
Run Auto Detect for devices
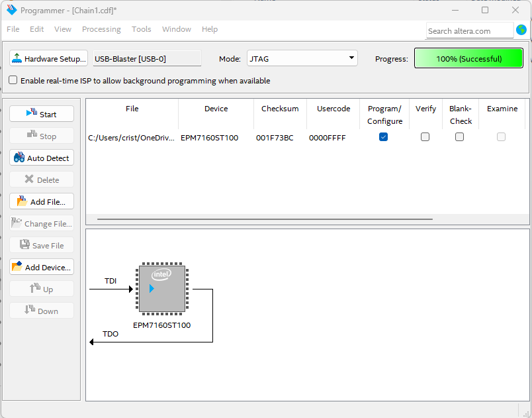41,158
